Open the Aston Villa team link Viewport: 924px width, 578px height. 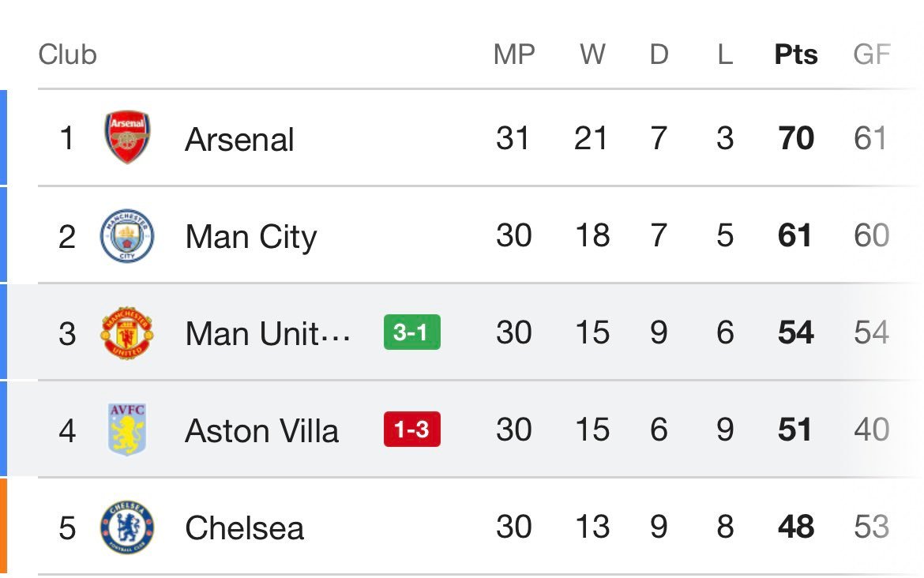click(261, 431)
